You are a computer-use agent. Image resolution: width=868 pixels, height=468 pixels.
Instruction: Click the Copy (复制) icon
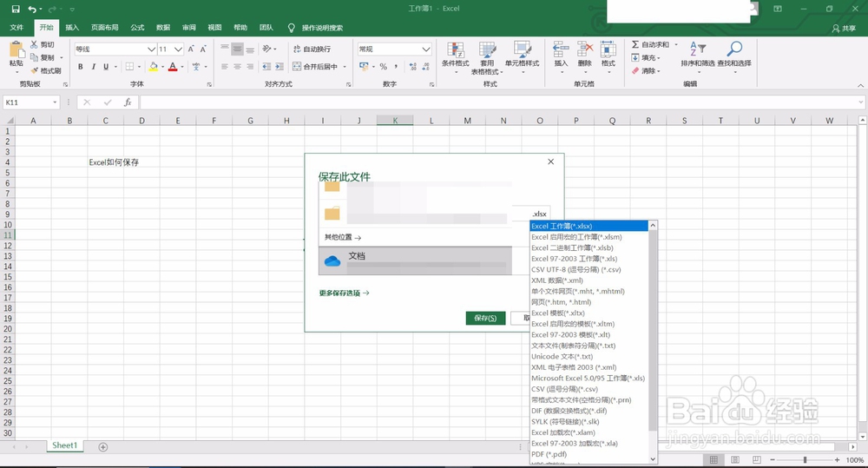(x=35, y=57)
